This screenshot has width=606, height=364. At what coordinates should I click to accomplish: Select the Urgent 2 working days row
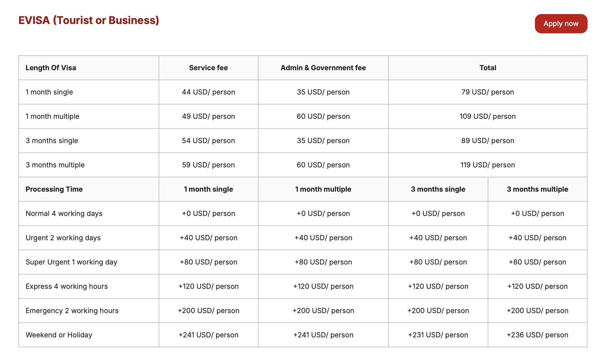click(303, 238)
